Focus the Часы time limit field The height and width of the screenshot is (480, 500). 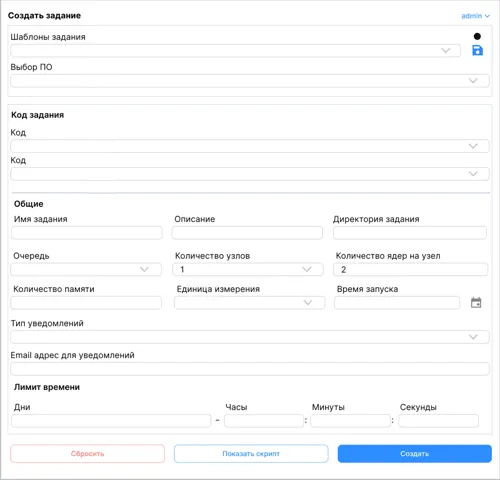[264, 421]
